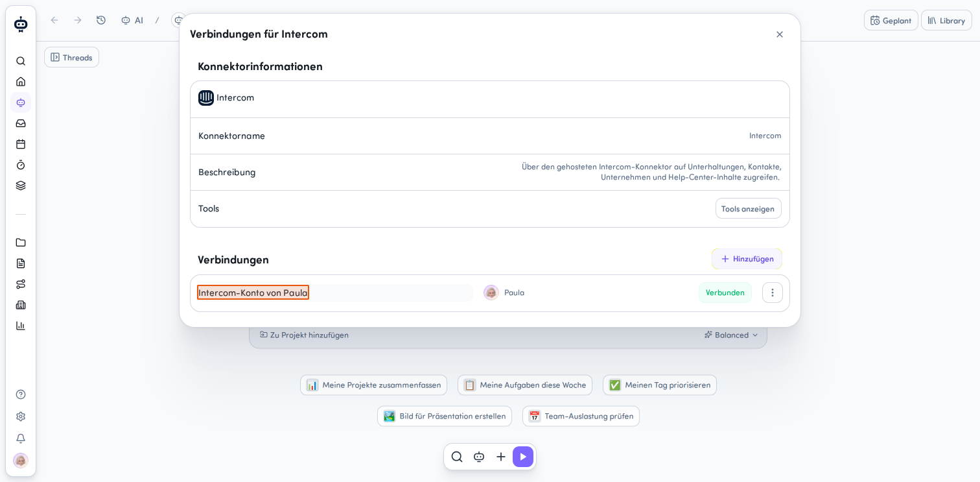Close the Verbindungen für Intercom dialog

pos(780,34)
